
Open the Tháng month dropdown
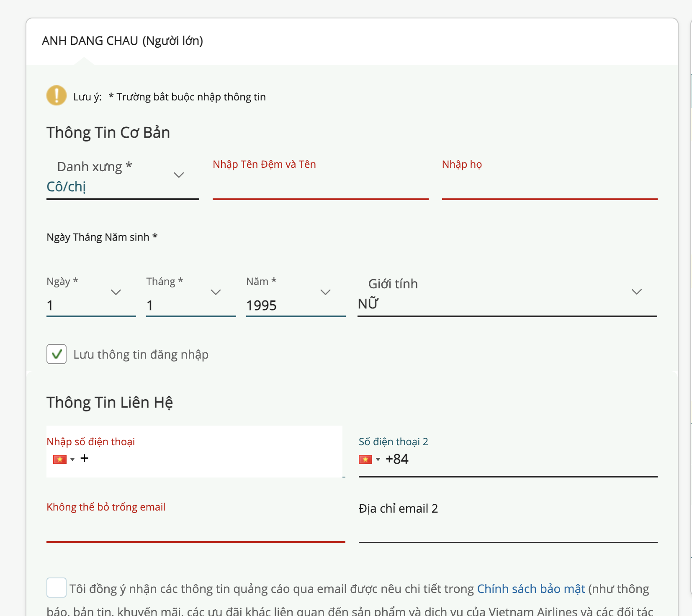point(191,295)
